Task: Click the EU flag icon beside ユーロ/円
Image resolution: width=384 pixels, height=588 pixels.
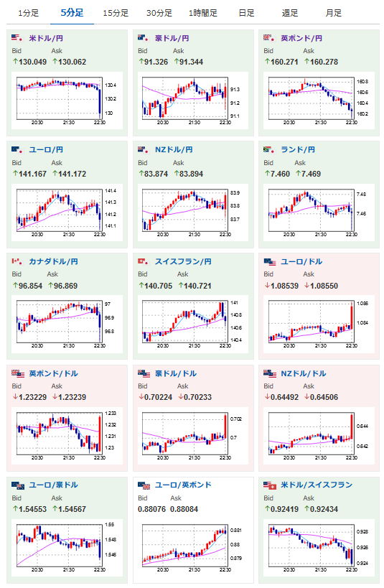Action: 17,149
